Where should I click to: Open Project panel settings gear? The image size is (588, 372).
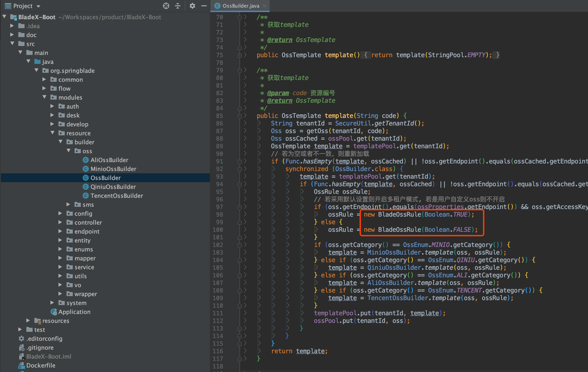pyautogui.click(x=192, y=6)
